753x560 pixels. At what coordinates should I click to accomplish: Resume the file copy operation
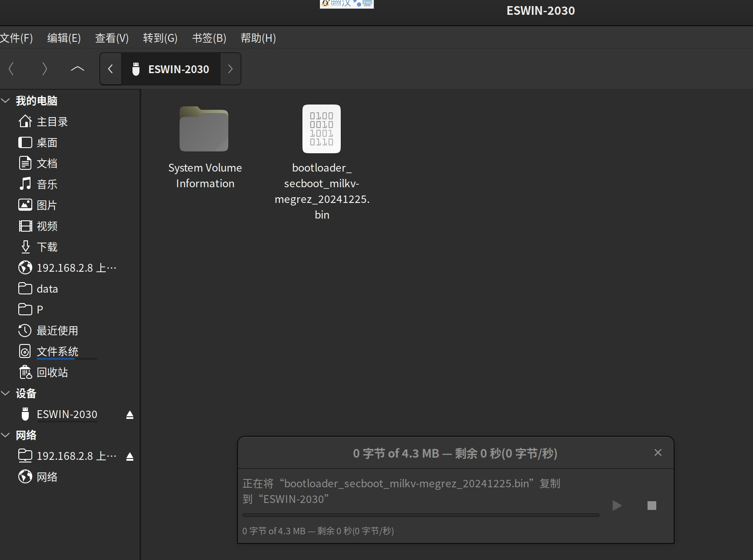[617, 506]
